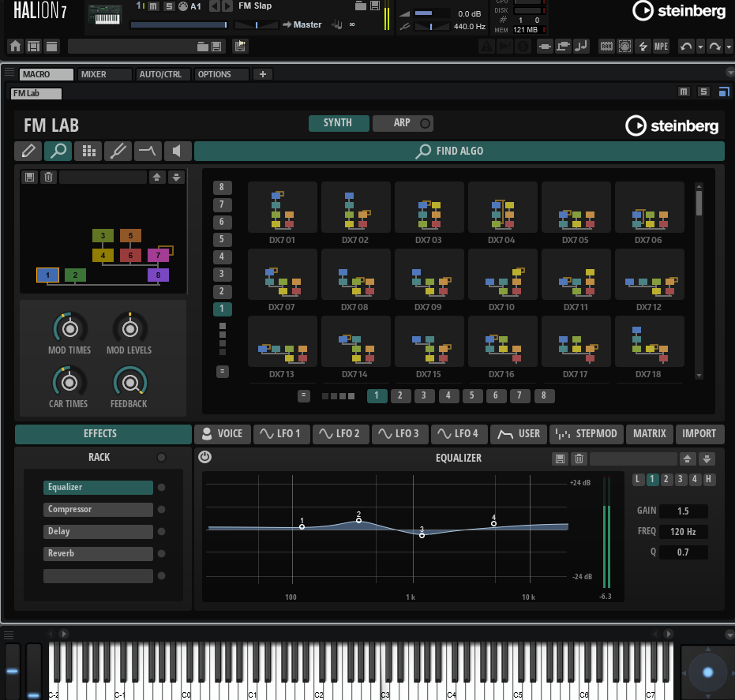Mute the FM Lab layer (m button)

pyautogui.click(x=684, y=92)
